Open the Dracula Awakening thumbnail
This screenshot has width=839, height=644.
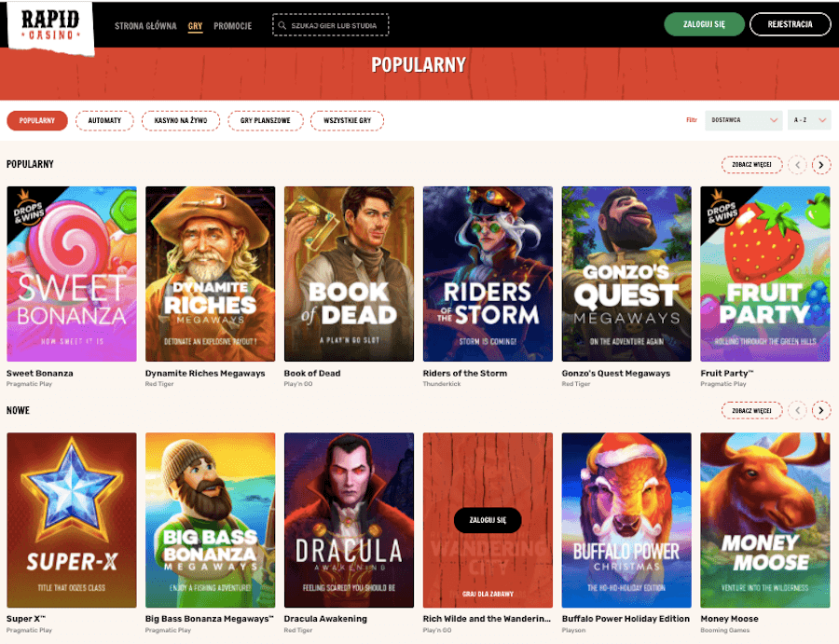[x=349, y=520]
